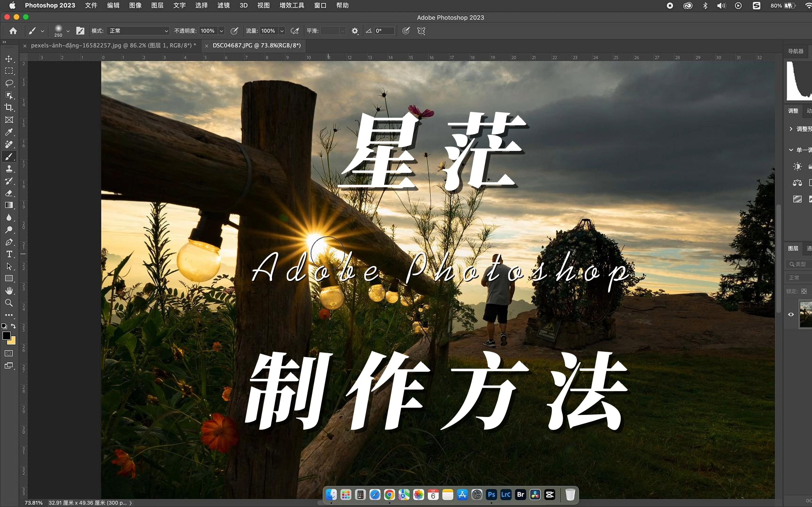This screenshot has height=507, width=812.
Task: Add a Color Balance adjustment
Action: (797, 183)
